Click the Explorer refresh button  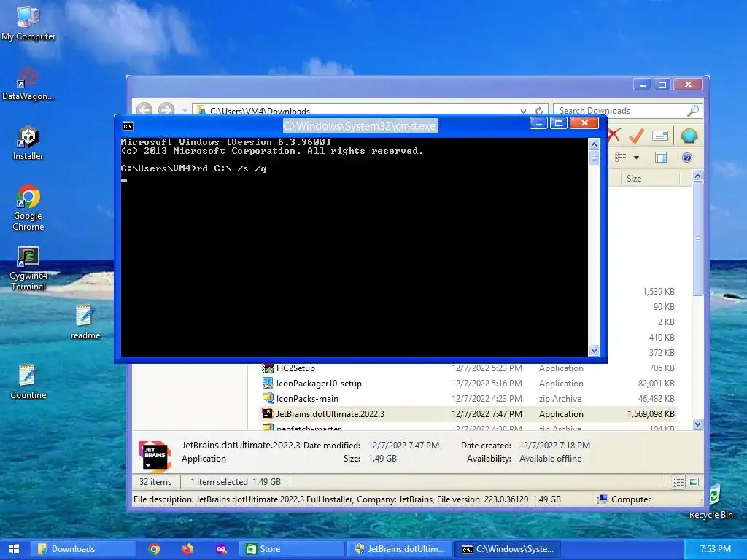(x=539, y=111)
